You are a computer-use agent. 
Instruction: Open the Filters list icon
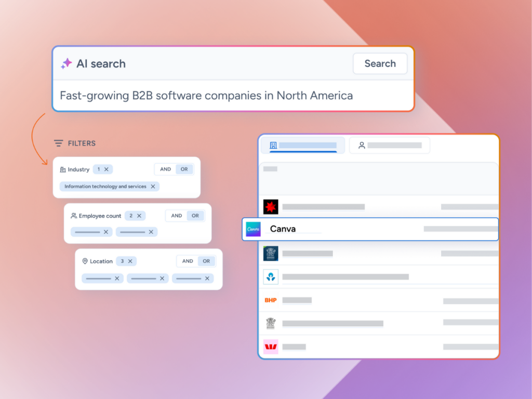click(x=59, y=143)
